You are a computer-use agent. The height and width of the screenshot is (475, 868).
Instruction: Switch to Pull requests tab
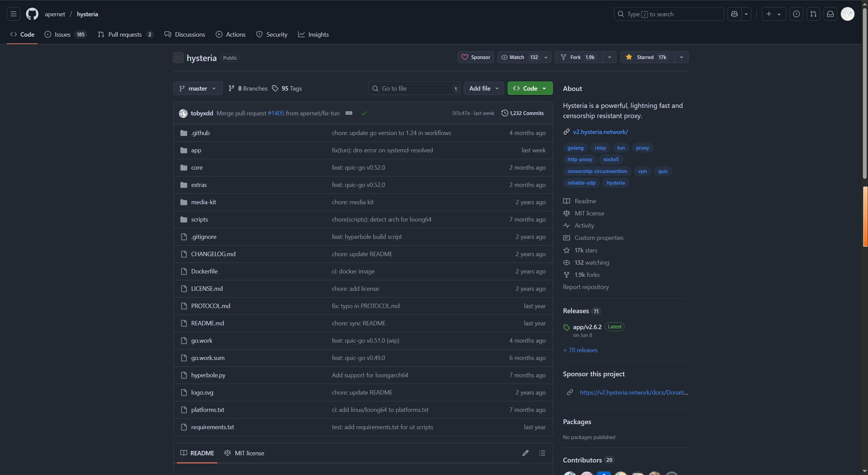pos(126,35)
